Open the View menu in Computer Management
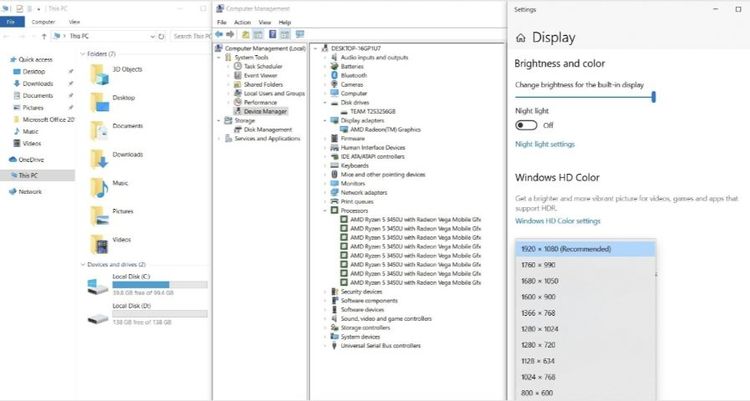 pos(265,22)
